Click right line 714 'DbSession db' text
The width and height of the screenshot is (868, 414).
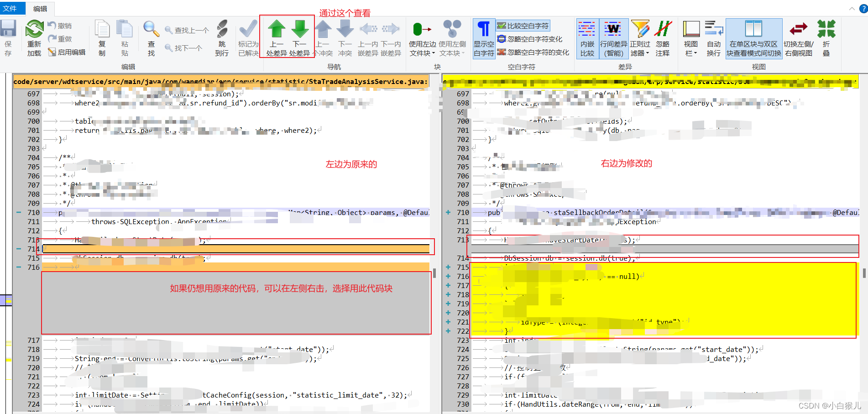528,258
